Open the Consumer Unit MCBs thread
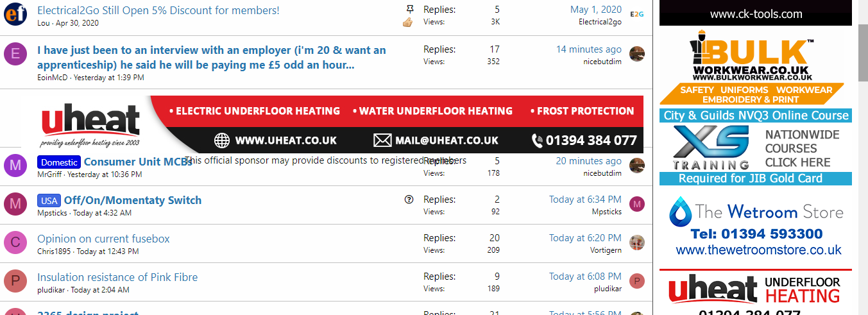The width and height of the screenshot is (868, 315). pyautogui.click(x=138, y=162)
